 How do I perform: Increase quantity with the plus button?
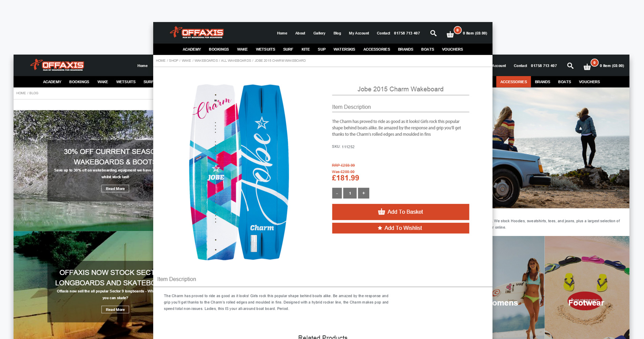pyautogui.click(x=363, y=193)
